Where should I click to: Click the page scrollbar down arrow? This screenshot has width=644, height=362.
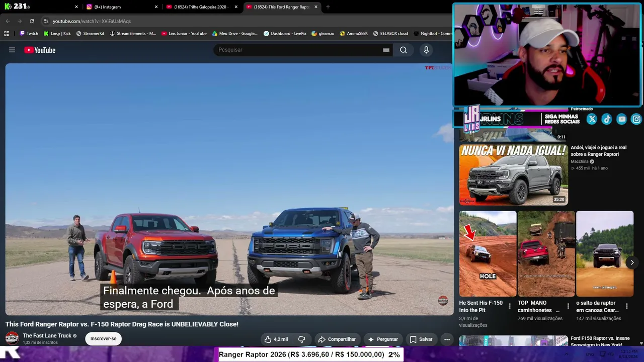[641, 343]
